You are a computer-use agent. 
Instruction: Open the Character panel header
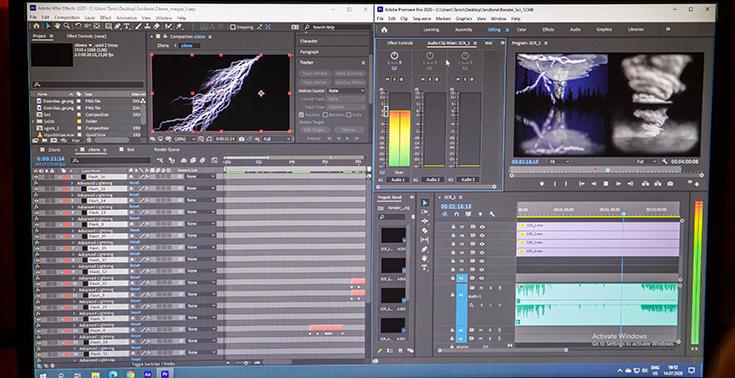coord(309,41)
